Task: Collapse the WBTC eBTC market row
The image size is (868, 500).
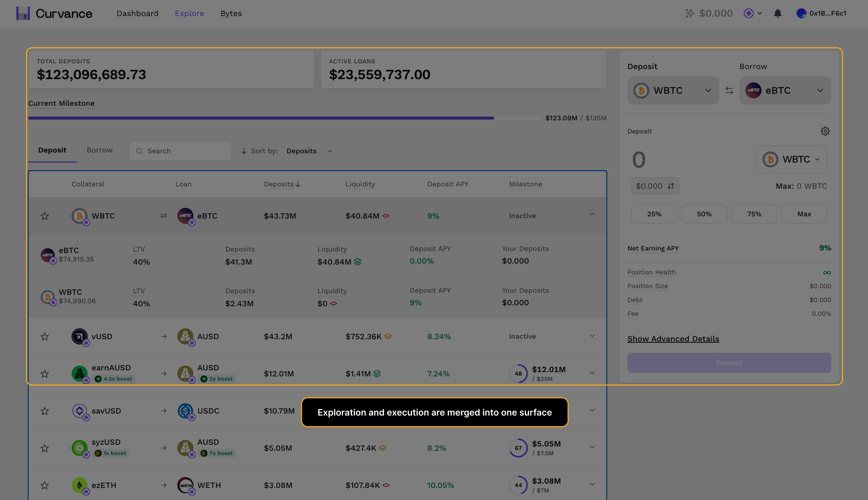Action: tap(592, 215)
